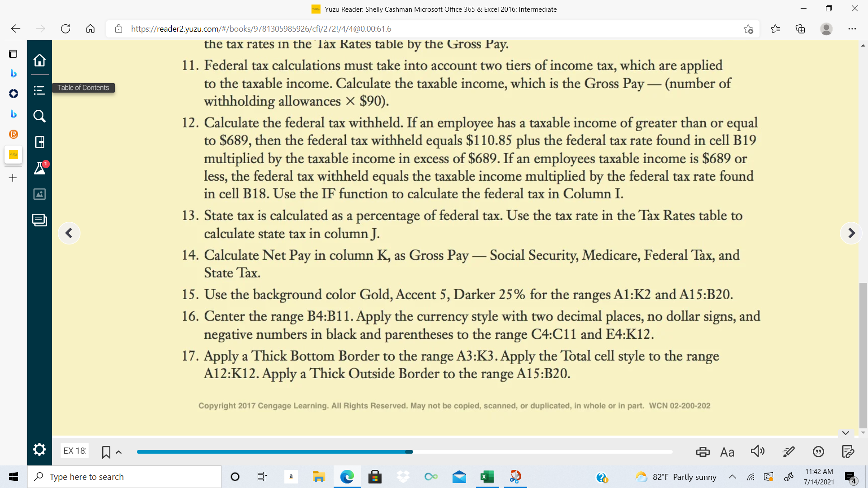This screenshot has width=868, height=488.
Task: Open the notes panel icon in sidebar
Action: point(39,220)
